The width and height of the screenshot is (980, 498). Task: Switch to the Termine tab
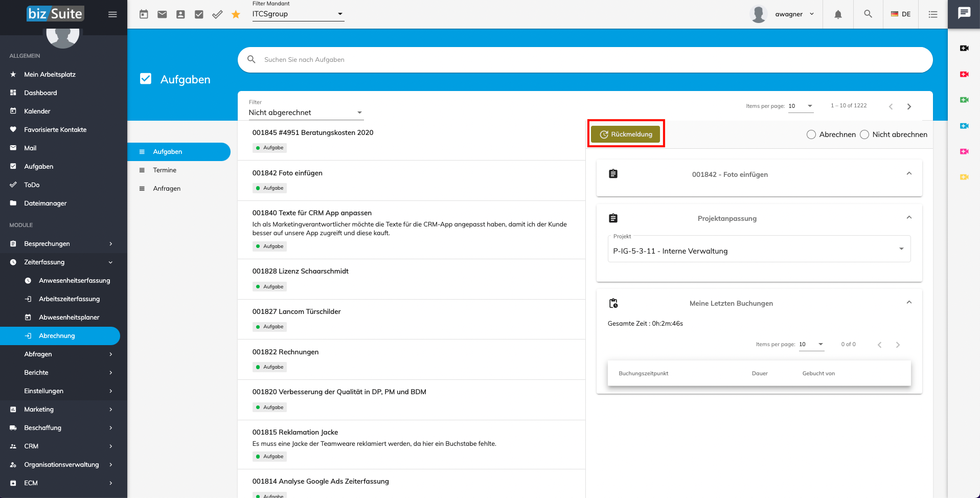(165, 170)
